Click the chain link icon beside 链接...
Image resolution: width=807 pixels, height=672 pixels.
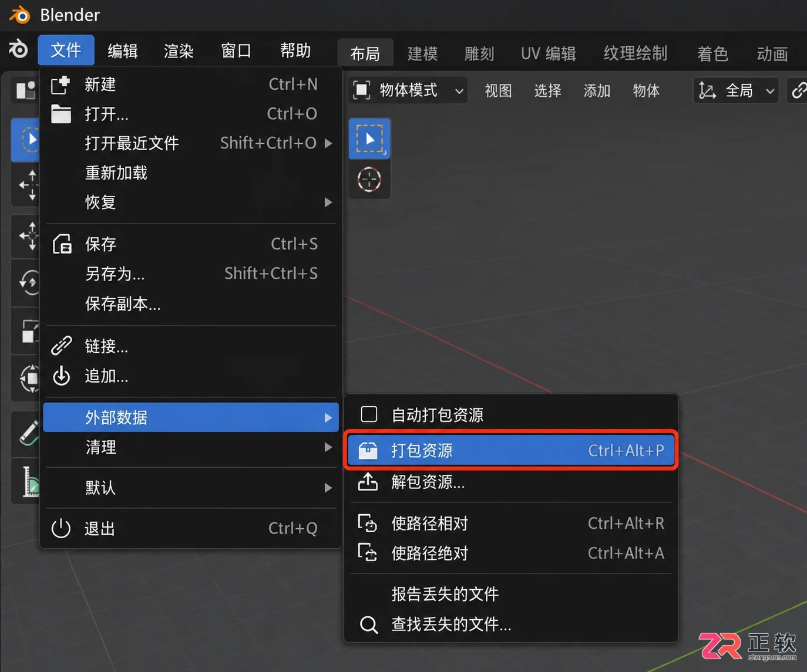click(61, 346)
